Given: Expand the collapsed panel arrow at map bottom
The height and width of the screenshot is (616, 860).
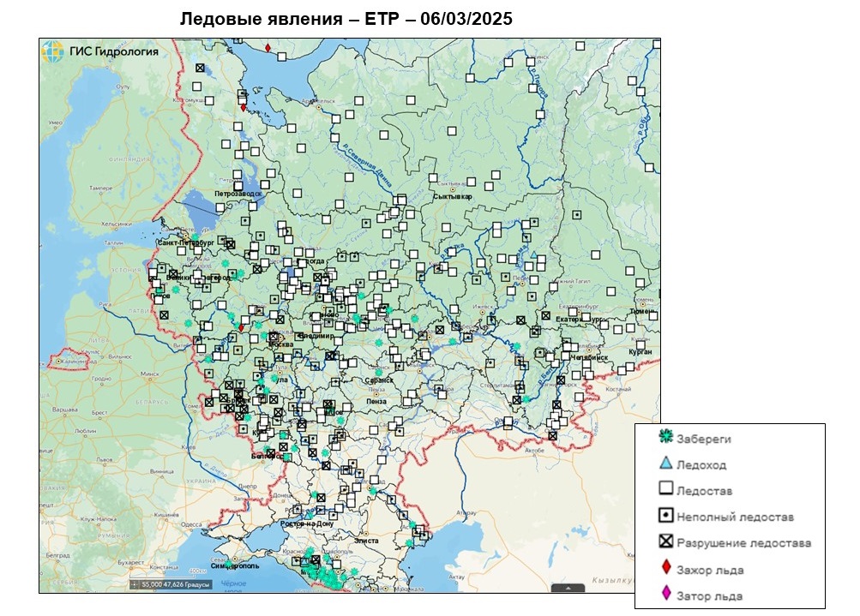Looking at the screenshot, I should click(567, 588).
